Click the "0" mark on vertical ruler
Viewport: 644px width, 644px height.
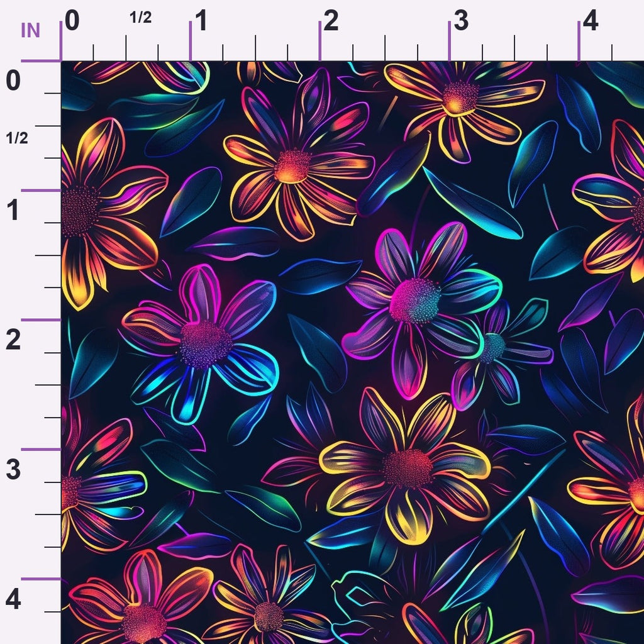(13, 80)
